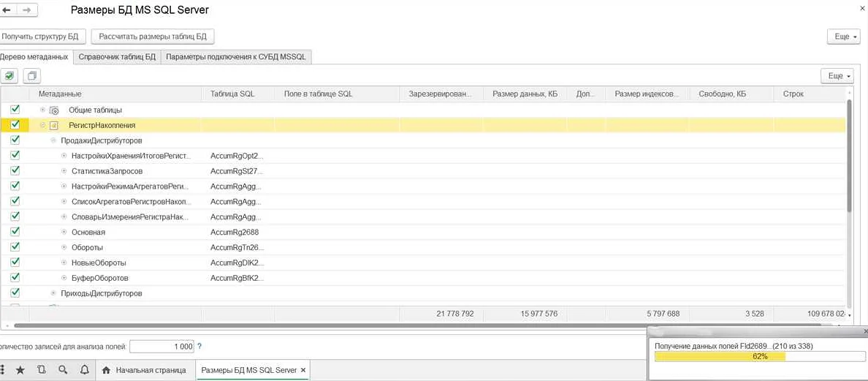Click the check all items icon
The height and width of the screenshot is (381, 868).
[x=9, y=75]
